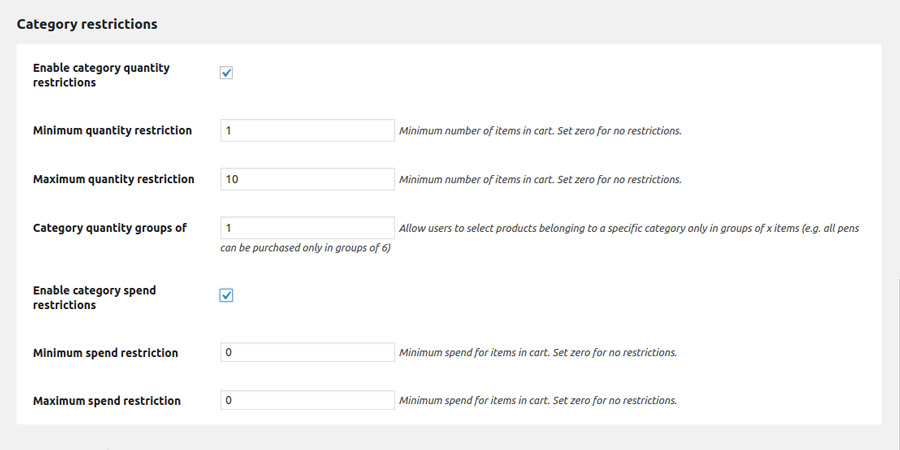Screen dimensions: 900x450
Task: Click into the Minimum spend restriction field
Action: [307, 352]
